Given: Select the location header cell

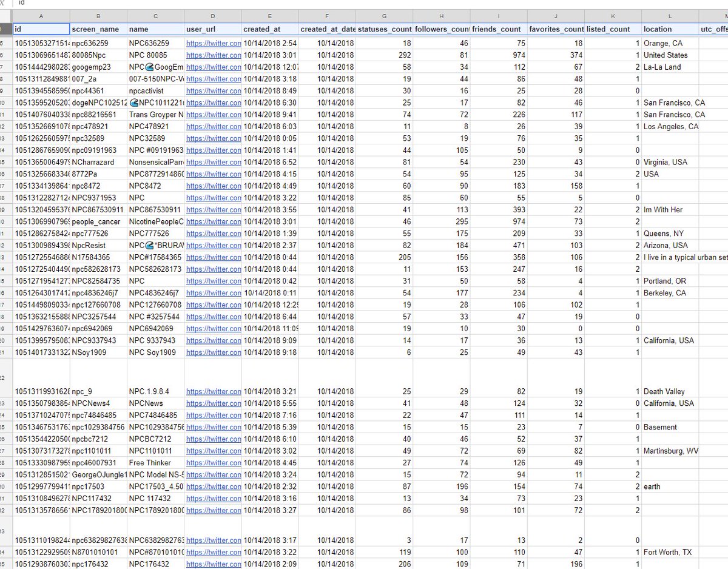Looking at the screenshot, I should 670,29.
